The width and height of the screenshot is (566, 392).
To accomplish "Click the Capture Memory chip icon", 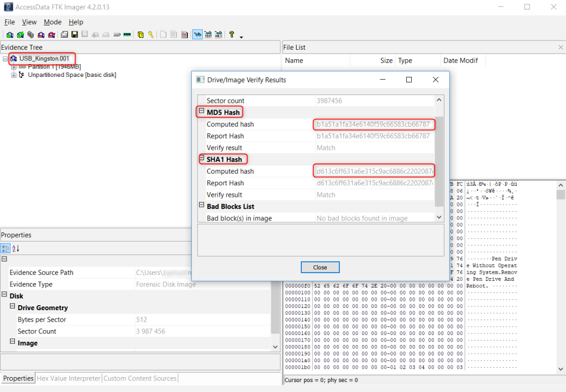I will pyautogui.click(x=127, y=34).
